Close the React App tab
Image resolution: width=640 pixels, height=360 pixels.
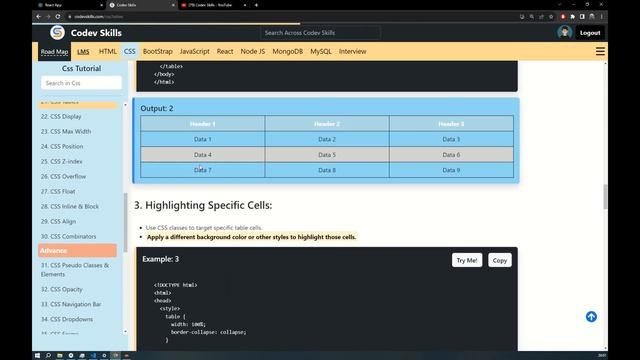tap(101, 5)
